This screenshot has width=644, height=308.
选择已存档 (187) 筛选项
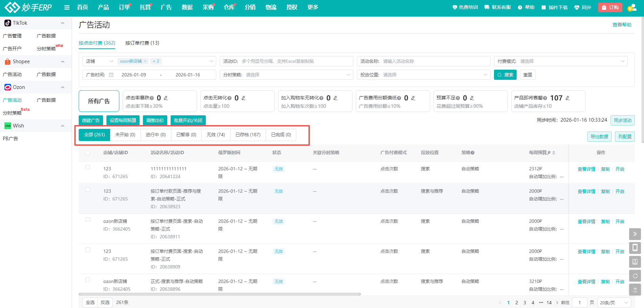248,135
